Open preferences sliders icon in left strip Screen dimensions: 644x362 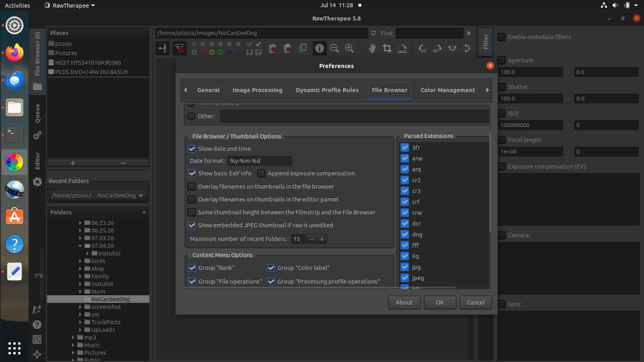[x=37, y=339]
